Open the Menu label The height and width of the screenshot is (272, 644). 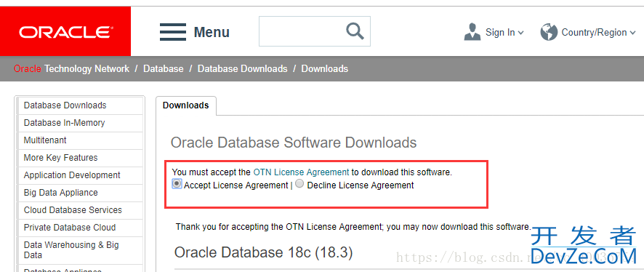coord(212,32)
